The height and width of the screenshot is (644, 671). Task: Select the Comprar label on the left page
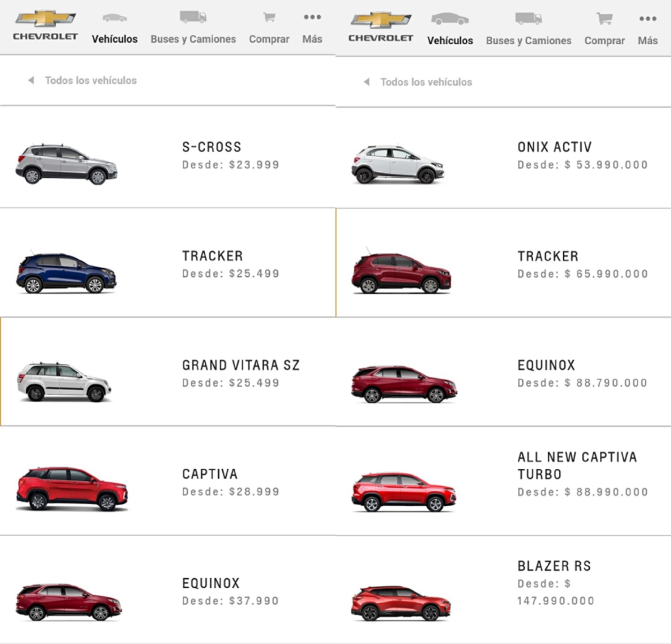[x=269, y=39]
